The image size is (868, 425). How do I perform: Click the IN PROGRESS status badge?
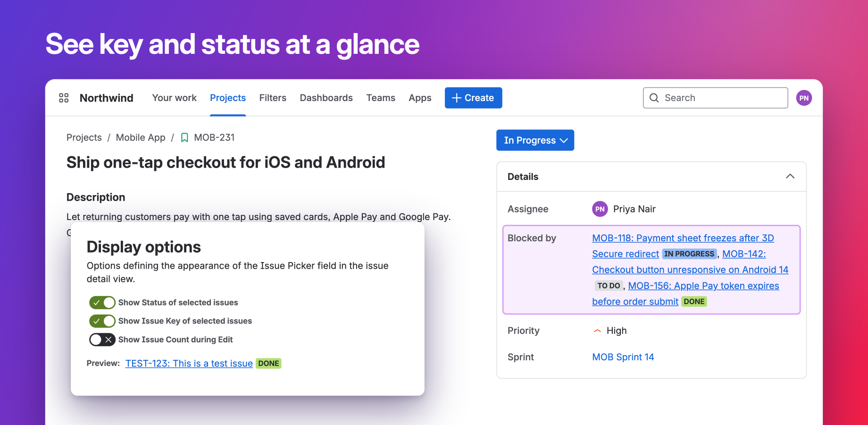[x=689, y=254]
